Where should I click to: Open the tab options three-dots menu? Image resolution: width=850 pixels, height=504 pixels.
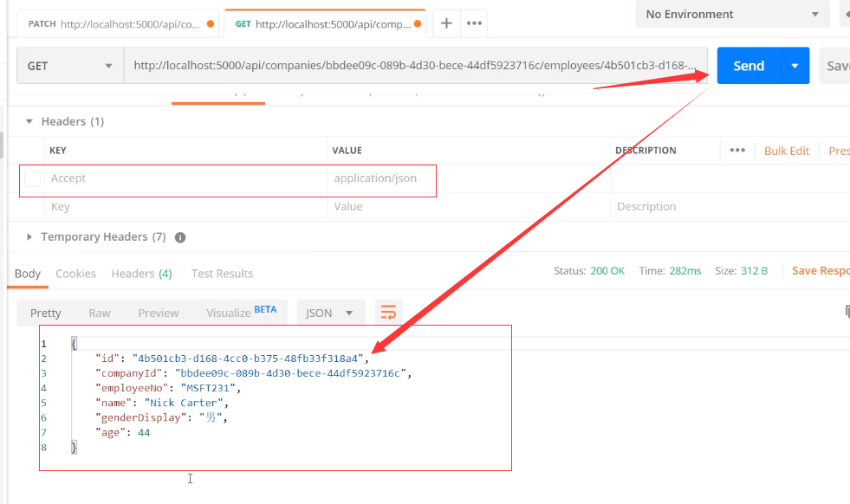(x=474, y=23)
